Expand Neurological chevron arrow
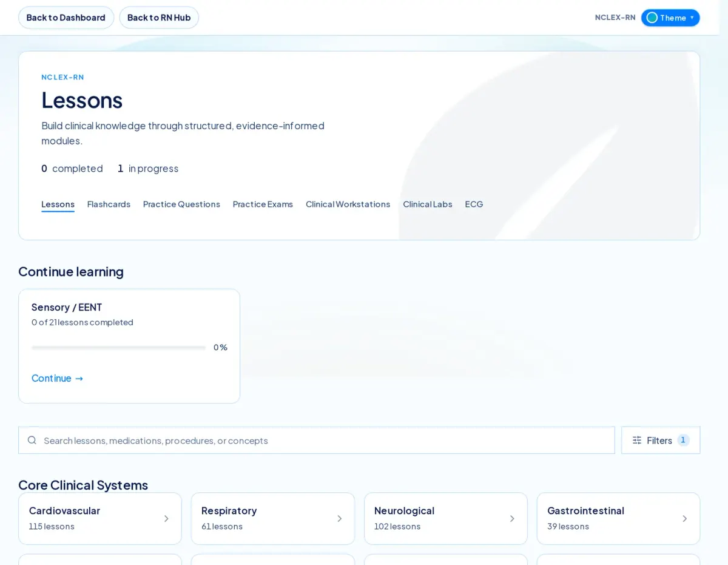Screen dimensions: 728x565 (x=512, y=518)
